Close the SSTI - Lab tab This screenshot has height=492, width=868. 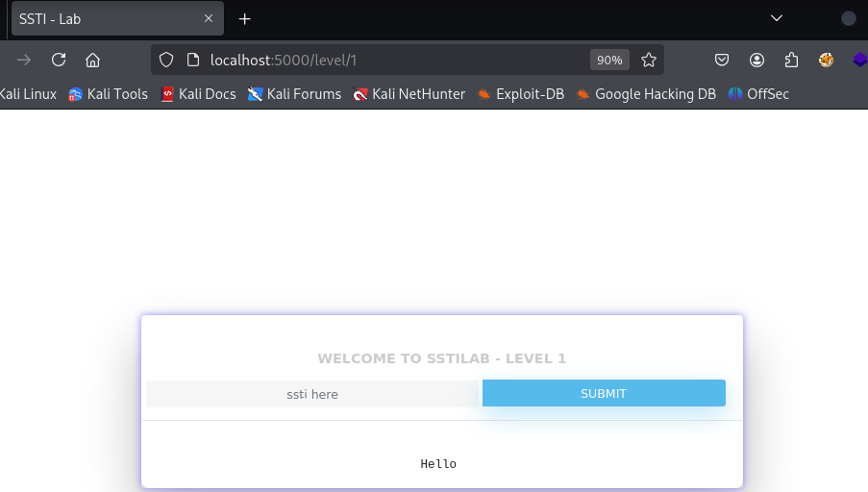209,19
